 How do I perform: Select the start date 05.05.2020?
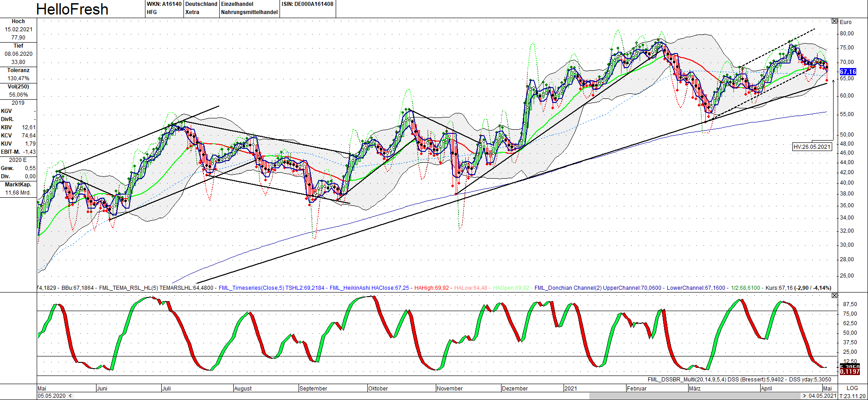52,396
